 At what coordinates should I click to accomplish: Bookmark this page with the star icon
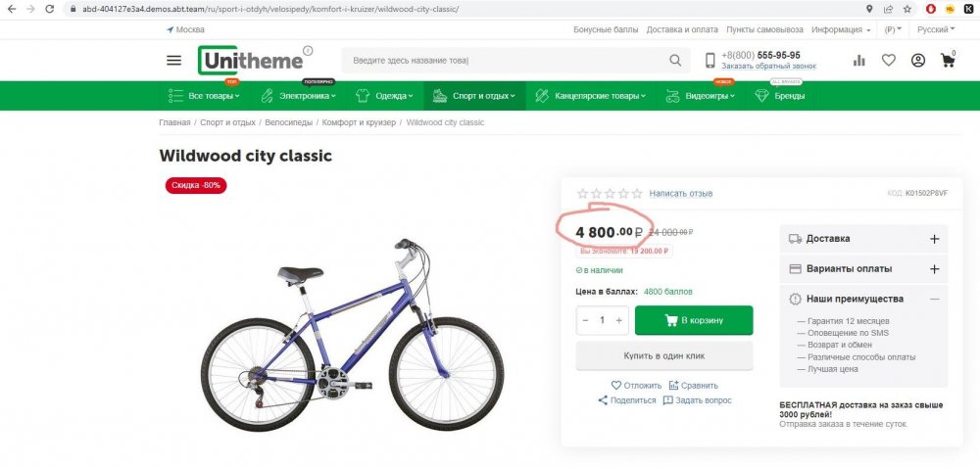908,9
